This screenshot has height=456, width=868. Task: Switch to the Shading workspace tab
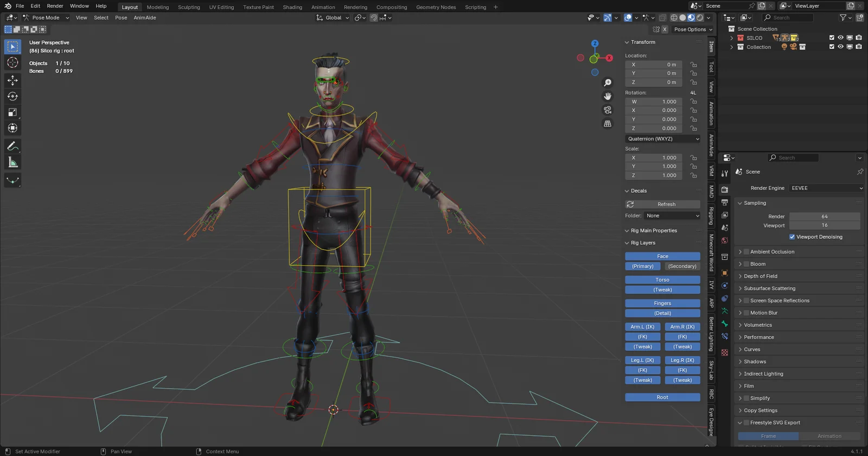coord(292,7)
